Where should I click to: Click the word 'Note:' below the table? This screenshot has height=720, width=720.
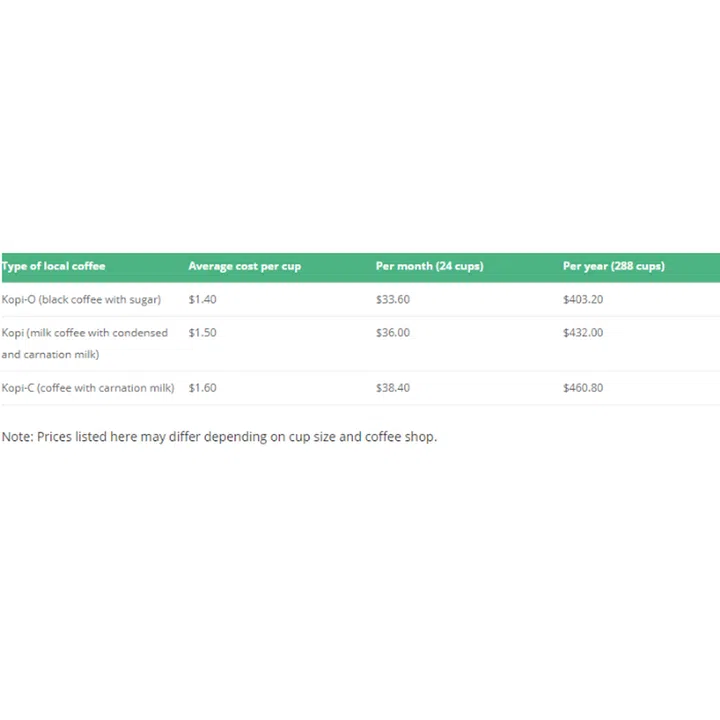17,437
